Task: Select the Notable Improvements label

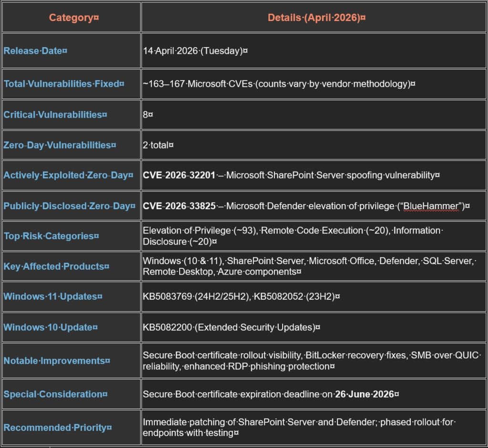Action: 54,361
